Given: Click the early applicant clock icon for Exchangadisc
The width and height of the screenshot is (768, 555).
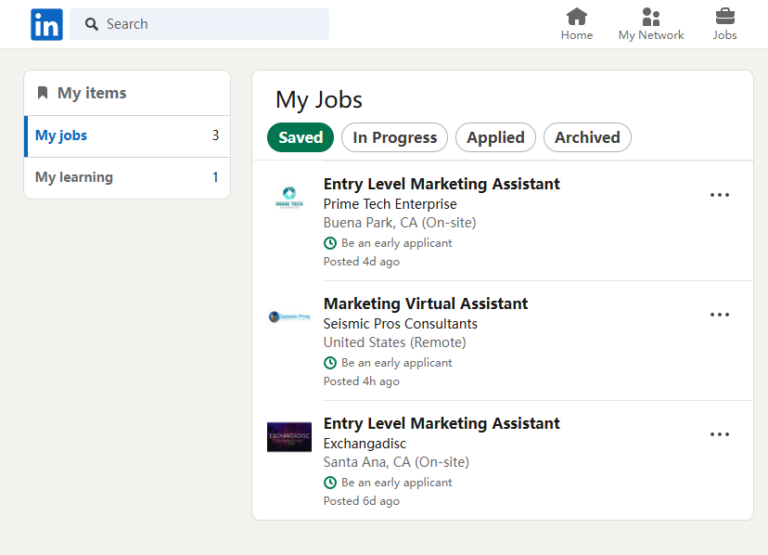Looking at the screenshot, I should [x=330, y=483].
